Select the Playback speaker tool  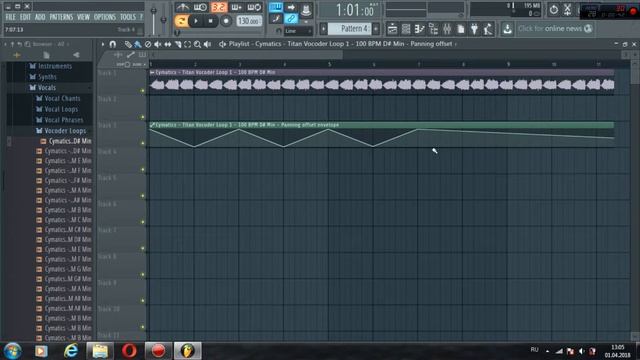click(x=207, y=44)
